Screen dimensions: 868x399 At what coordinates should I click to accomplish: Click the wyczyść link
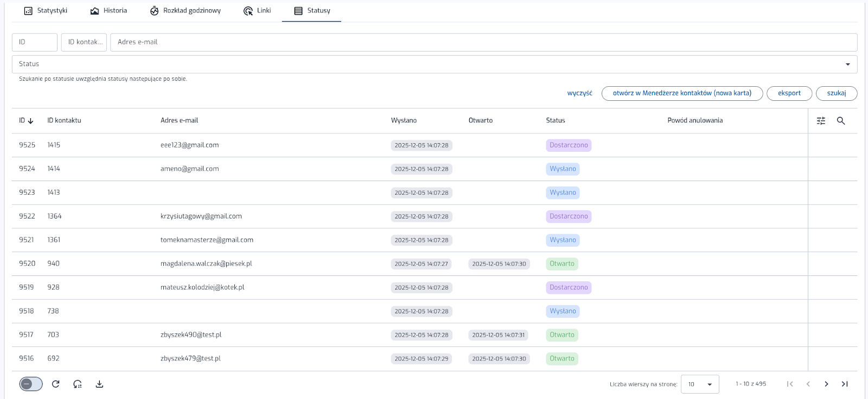(579, 93)
